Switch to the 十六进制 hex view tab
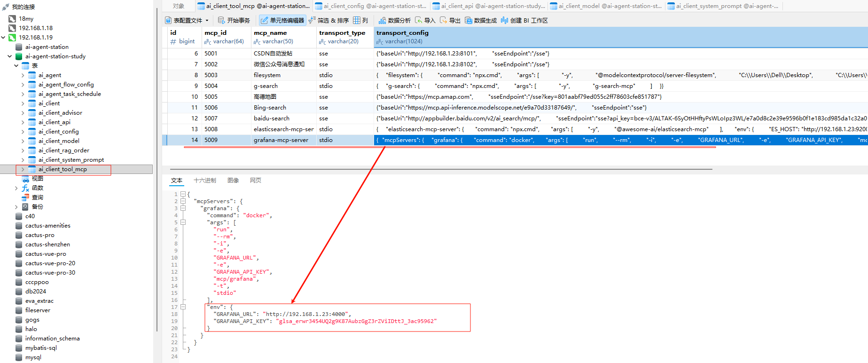The width and height of the screenshot is (868, 363). tap(204, 181)
